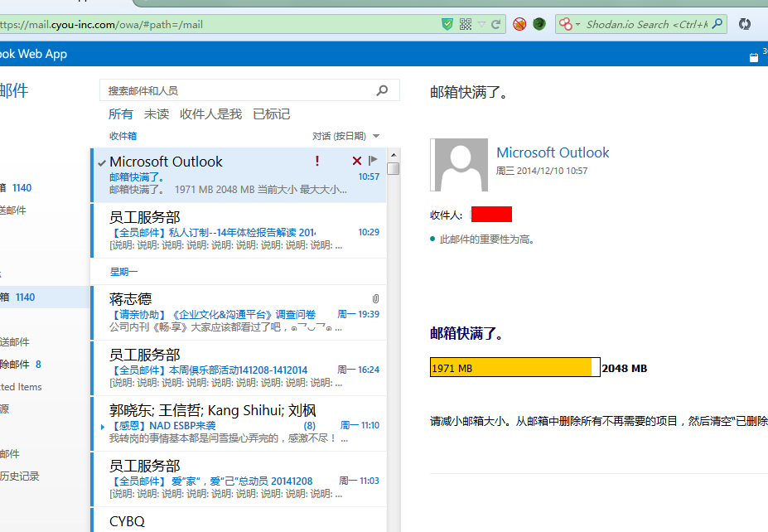
Task: Click the green shield security icon in address bar
Action: point(447,24)
